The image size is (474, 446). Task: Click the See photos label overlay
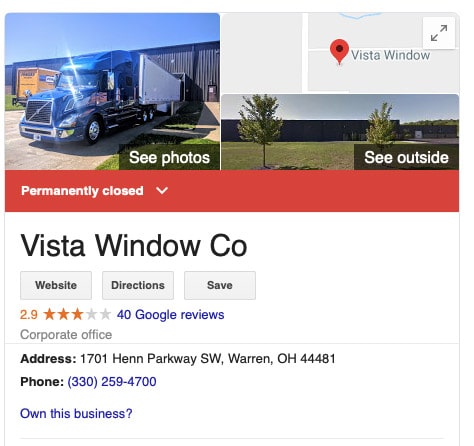169,157
